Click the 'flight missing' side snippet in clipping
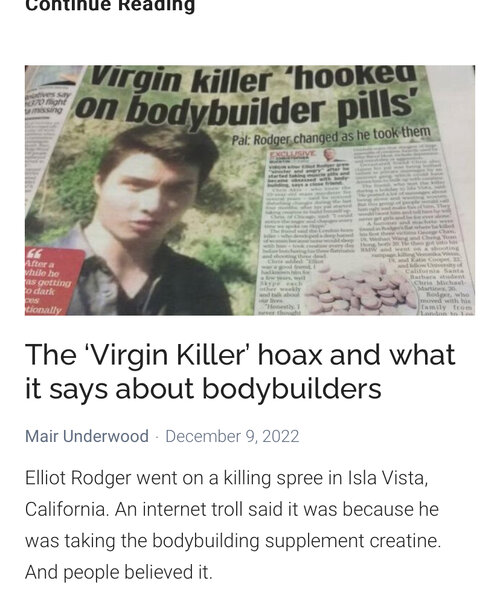 pos(45,102)
